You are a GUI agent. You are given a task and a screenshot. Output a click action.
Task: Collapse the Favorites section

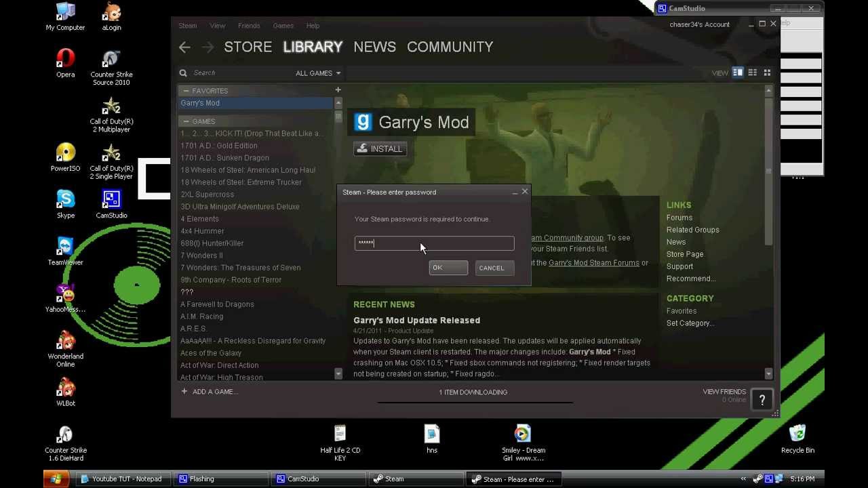pos(185,91)
